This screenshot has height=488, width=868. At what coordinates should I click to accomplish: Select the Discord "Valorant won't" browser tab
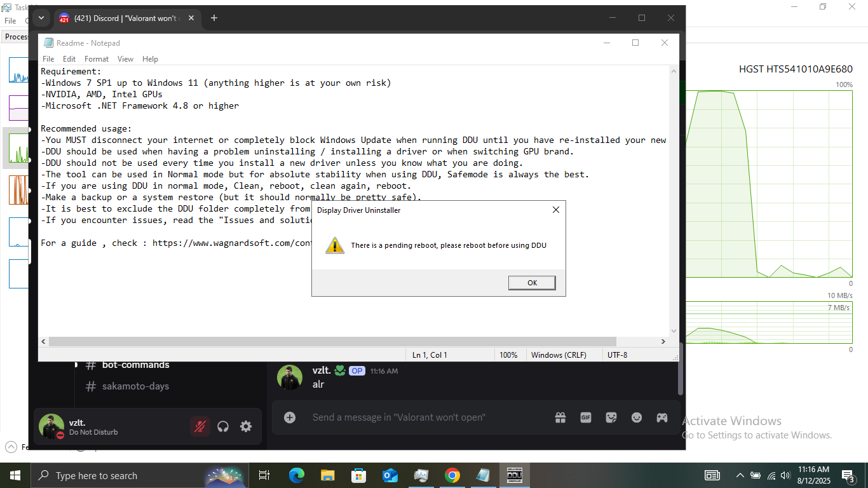pos(127,18)
